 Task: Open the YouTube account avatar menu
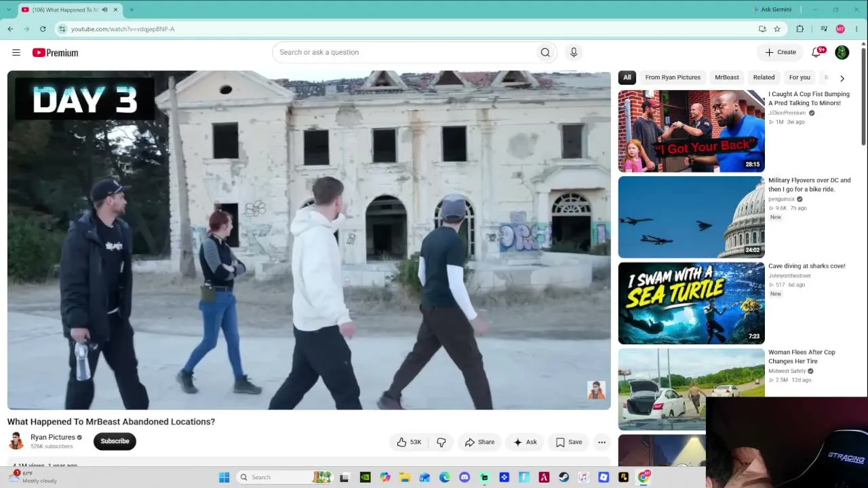coord(842,52)
